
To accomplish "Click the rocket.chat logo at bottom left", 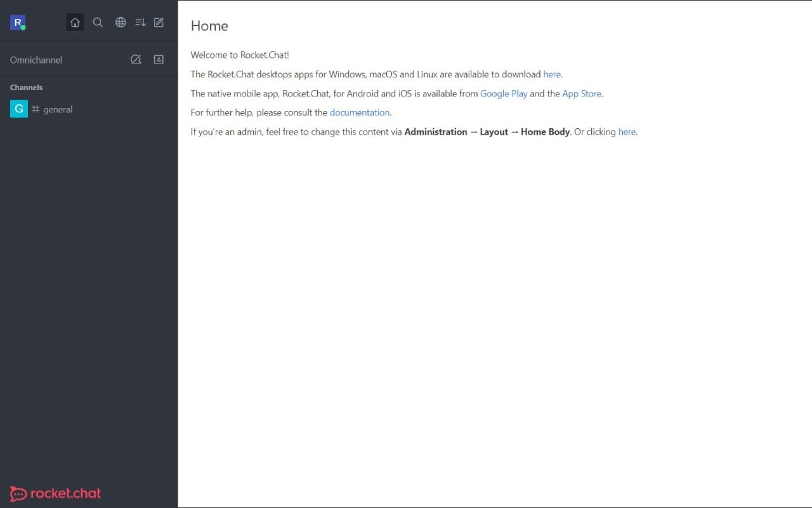I will tap(55, 493).
